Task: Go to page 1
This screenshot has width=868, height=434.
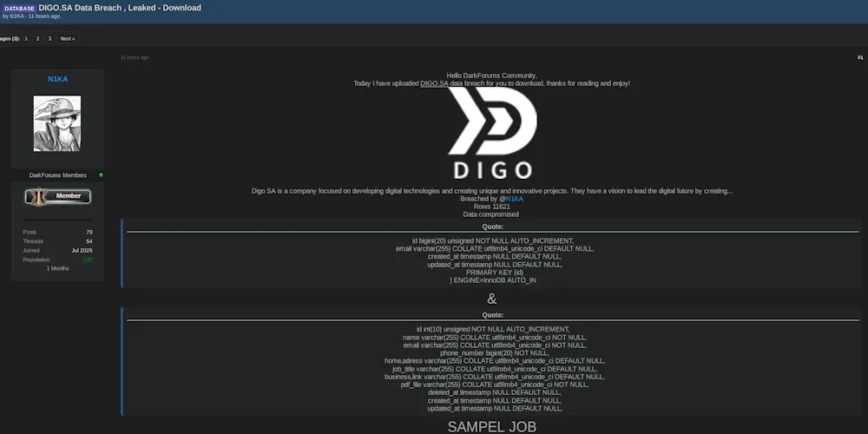Action: click(x=26, y=39)
